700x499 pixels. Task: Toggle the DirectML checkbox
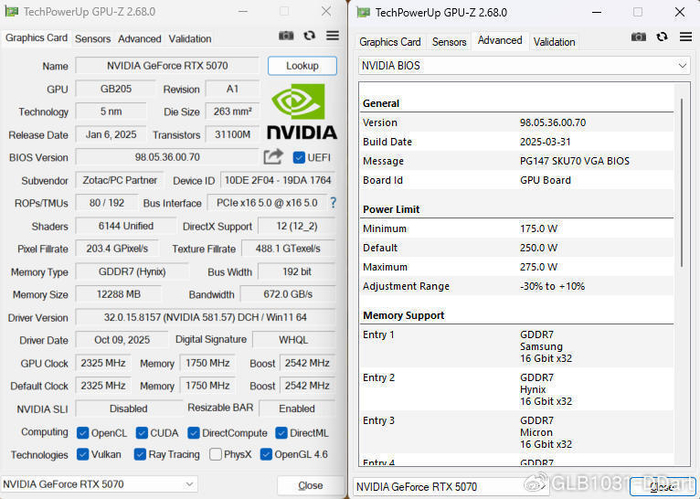point(281,433)
